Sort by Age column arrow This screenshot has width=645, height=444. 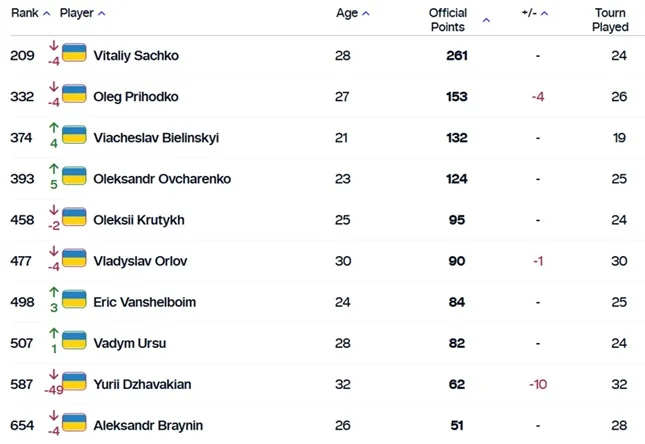click(366, 14)
